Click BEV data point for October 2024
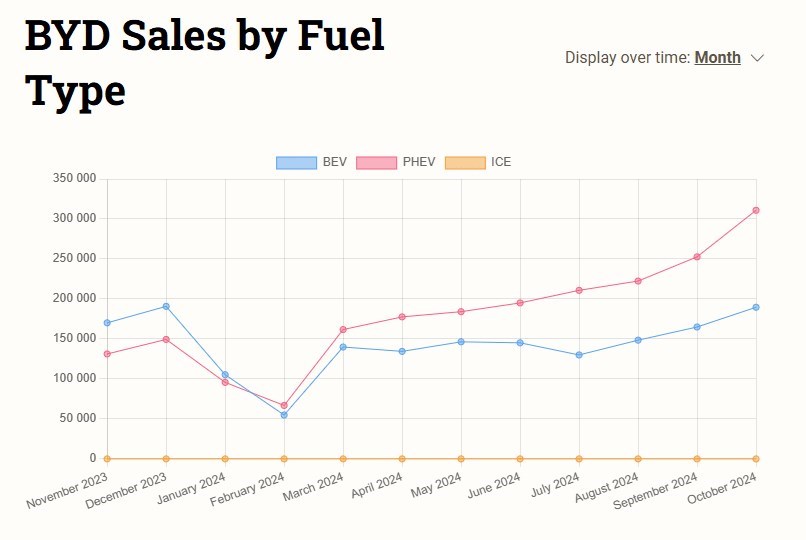Screen dimensions: 806x540 (756, 307)
